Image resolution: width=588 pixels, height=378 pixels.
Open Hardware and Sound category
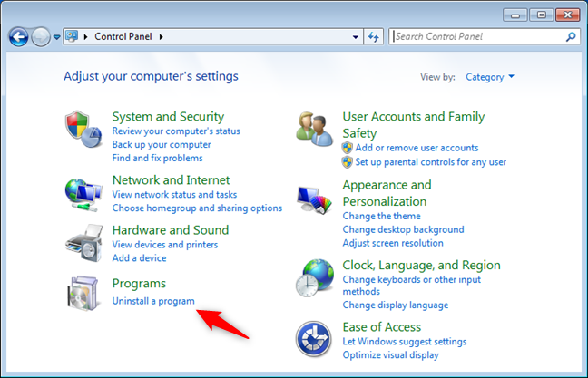171,230
